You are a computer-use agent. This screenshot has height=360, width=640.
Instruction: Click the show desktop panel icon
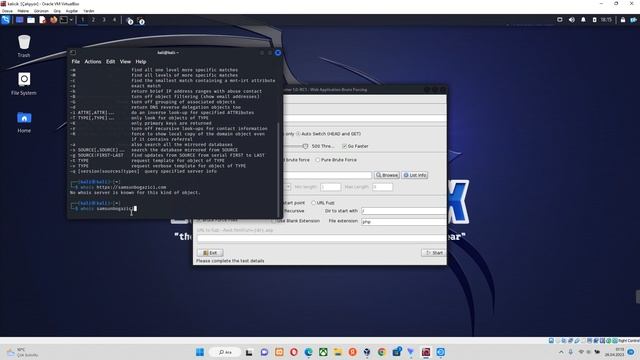point(19,20)
